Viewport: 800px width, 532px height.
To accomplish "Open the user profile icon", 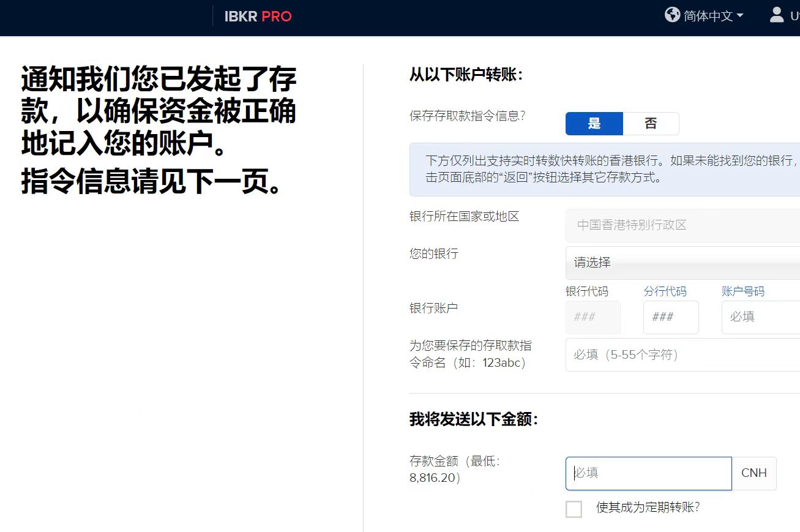I will pyautogui.click(x=777, y=15).
